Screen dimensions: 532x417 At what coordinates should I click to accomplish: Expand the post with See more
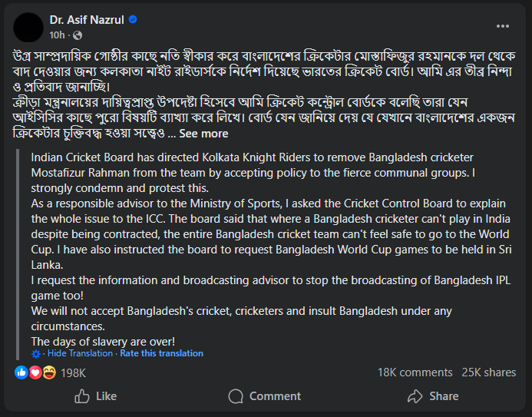pyautogui.click(x=203, y=134)
